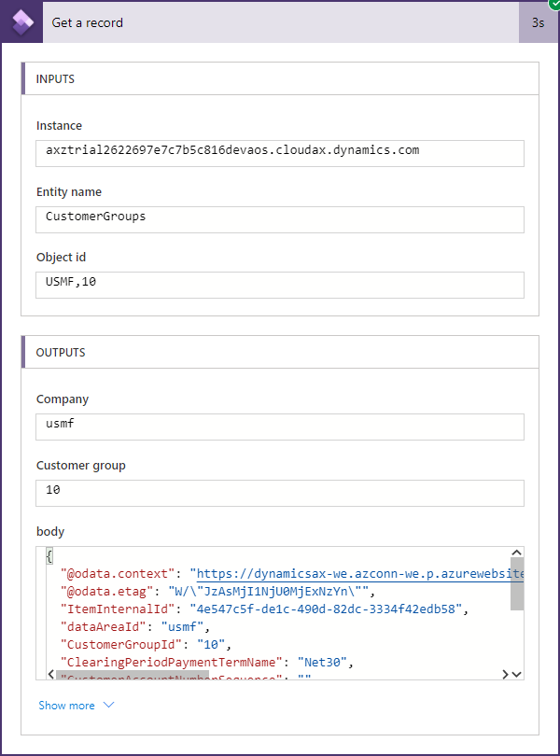Click the 3s duration indicator
Image resolution: width=560 pixels, height=756 pixels.
538,22
